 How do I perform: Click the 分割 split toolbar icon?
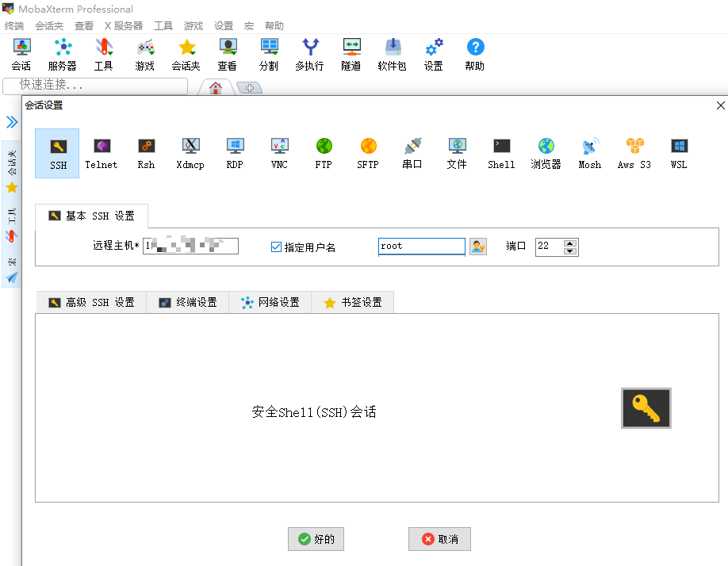pos(269,55)
